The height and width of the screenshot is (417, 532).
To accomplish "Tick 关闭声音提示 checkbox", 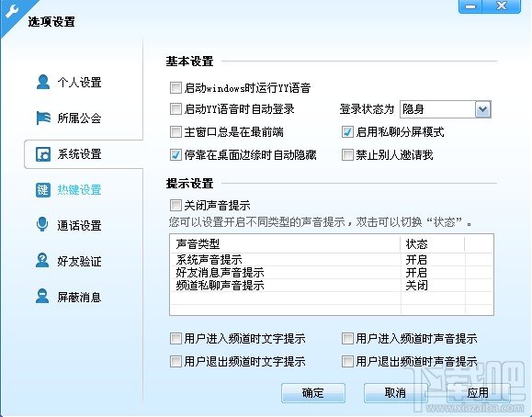I will (x=175, y=205).
